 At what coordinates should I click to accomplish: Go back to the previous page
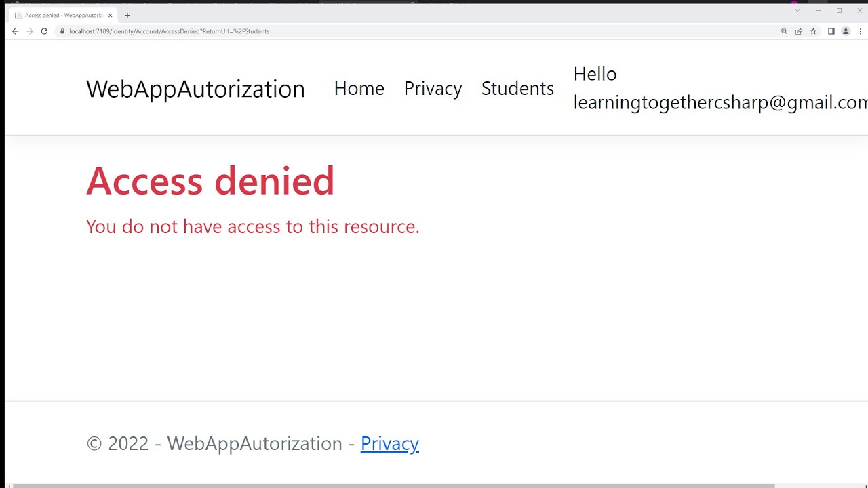15,31
